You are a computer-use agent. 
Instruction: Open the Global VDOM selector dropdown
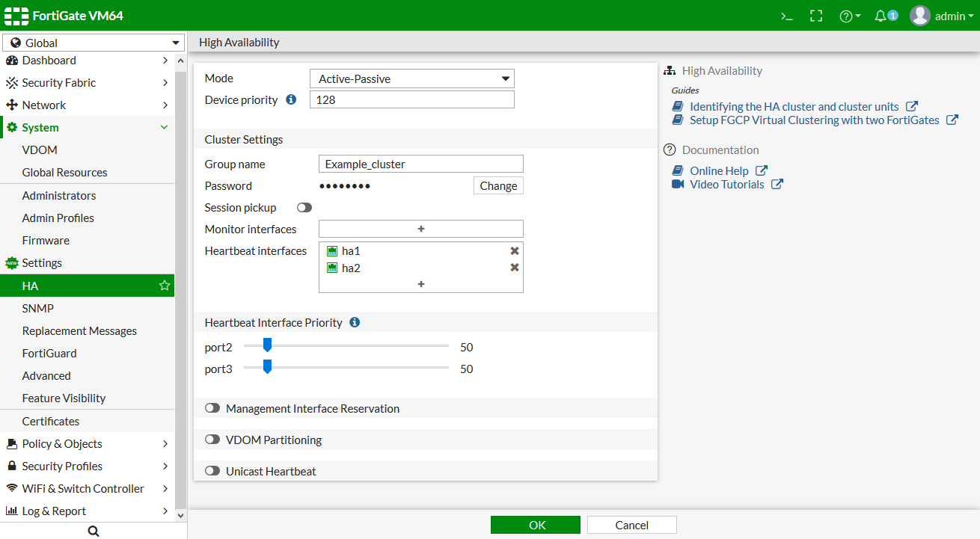(x=94, y=43)
